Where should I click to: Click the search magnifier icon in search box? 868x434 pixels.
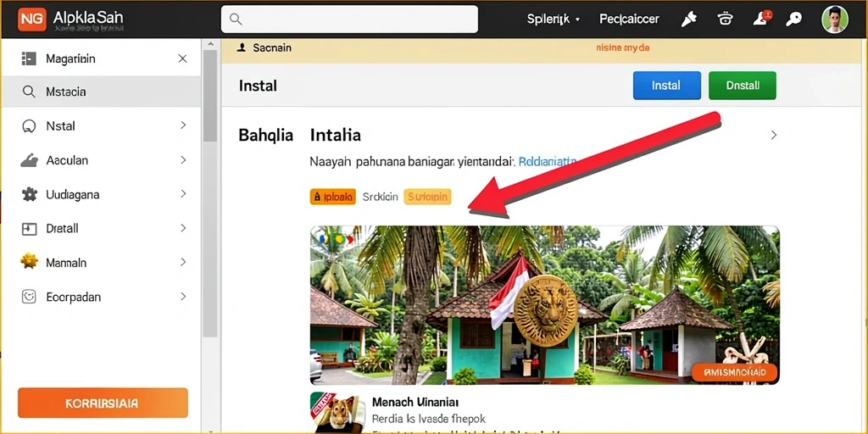(x=236, y=19)
